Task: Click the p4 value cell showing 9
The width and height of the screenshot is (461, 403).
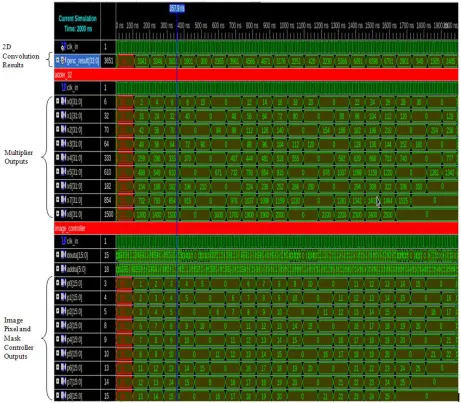Action: tap(108, 340)
